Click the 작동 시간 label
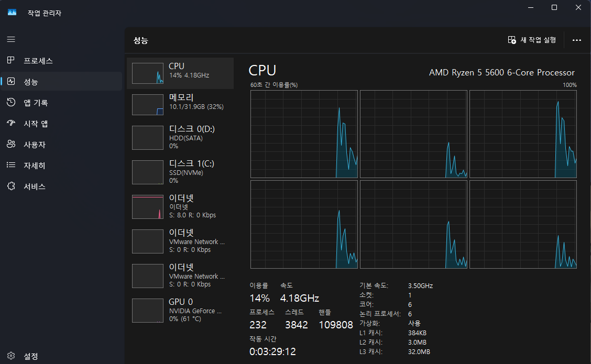 263,339
